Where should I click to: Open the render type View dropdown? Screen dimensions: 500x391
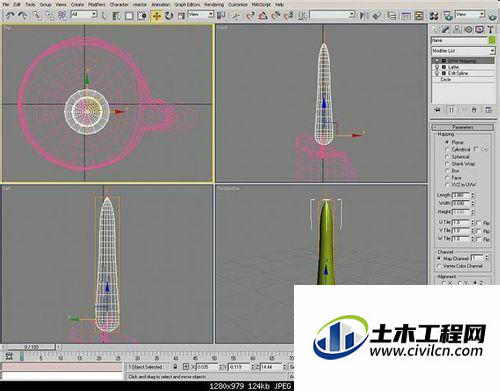click(x=470, y=14)
